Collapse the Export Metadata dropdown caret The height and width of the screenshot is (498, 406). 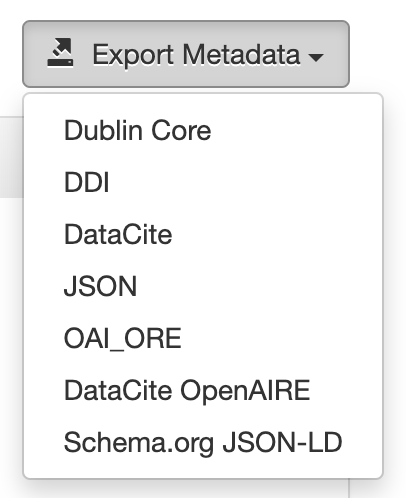tap(316, 57)
